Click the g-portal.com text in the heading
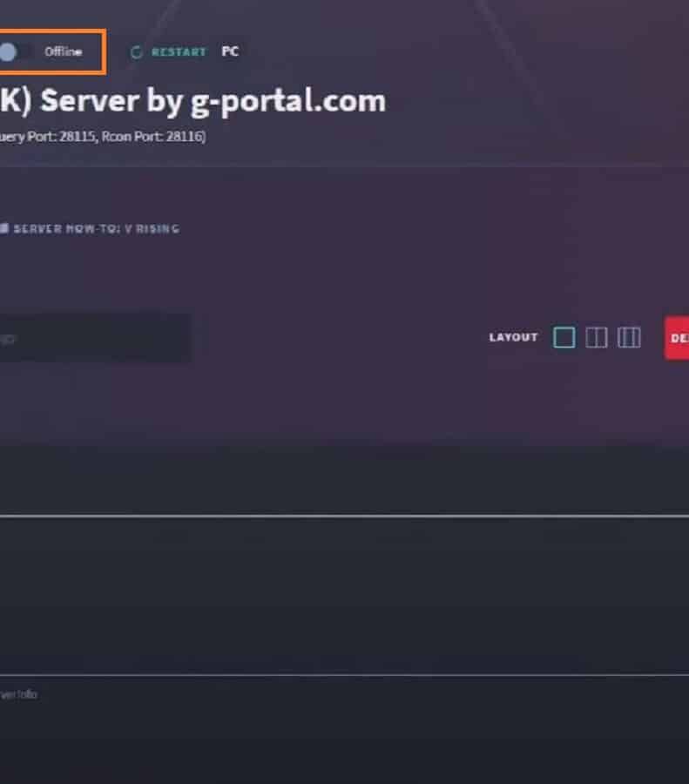 pyautogui.click(x=288, y=103)
